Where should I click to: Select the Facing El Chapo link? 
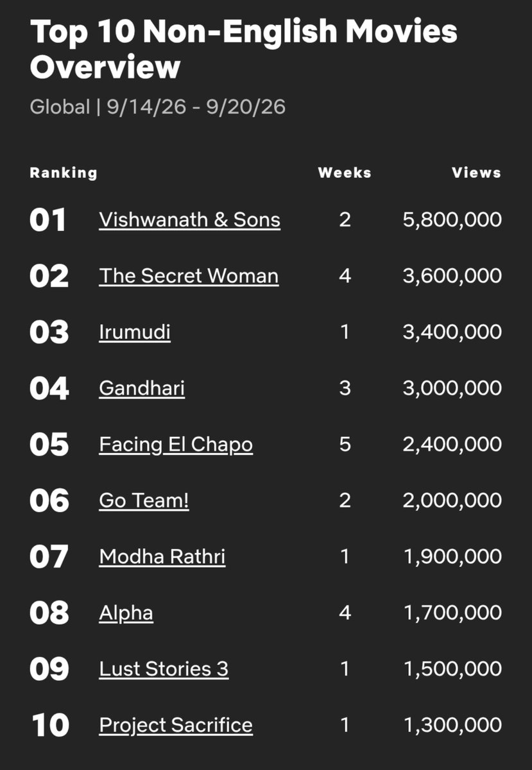click(x=176, y=444)
